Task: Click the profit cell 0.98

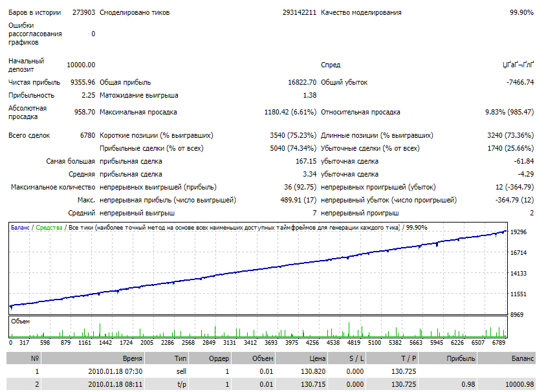Action: click(468, 384)
